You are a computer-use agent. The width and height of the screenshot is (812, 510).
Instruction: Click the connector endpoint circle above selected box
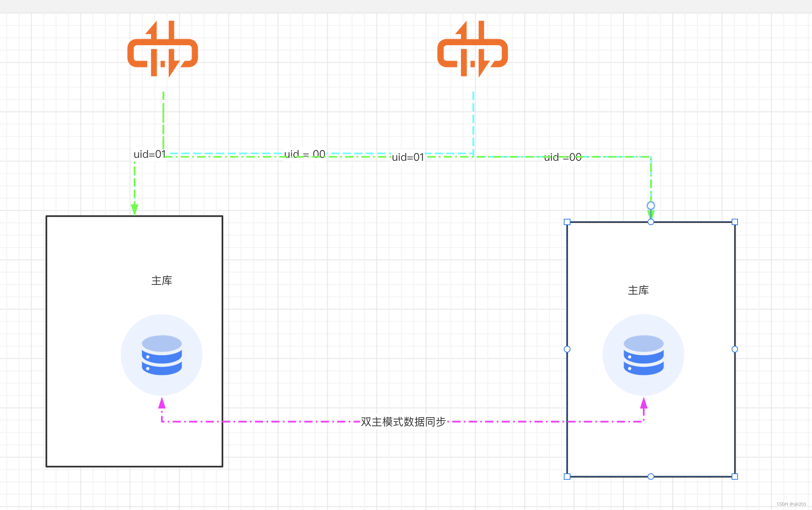coord(651,206)
